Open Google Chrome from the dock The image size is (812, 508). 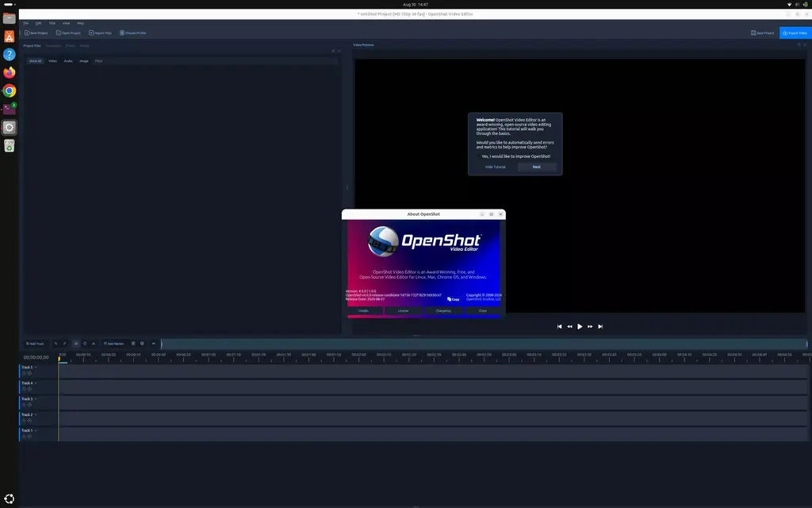tap(10, 90)
